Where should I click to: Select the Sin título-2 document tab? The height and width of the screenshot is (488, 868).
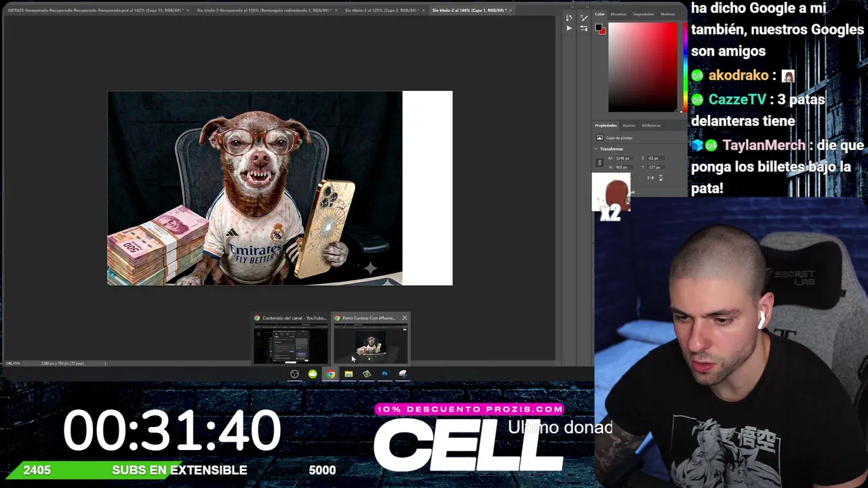469,10
